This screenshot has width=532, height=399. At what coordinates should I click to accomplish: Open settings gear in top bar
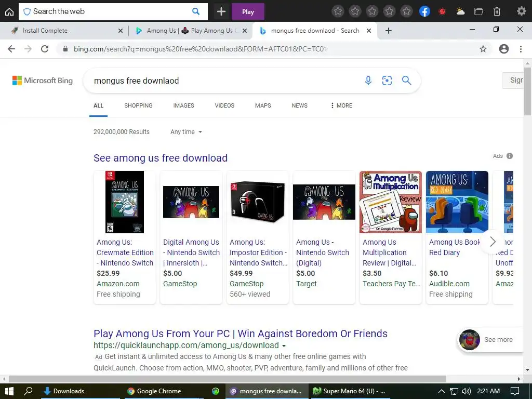click(x=521, y=11)
